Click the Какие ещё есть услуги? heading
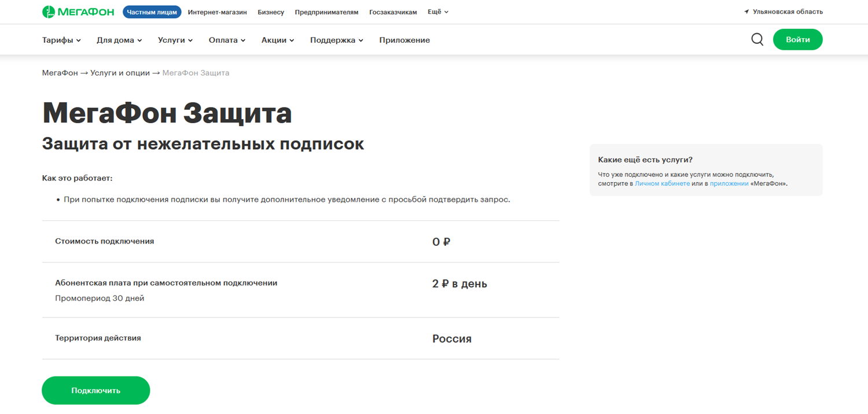Image resolution: width=868 pixels, height=414 pixels. 645,160
